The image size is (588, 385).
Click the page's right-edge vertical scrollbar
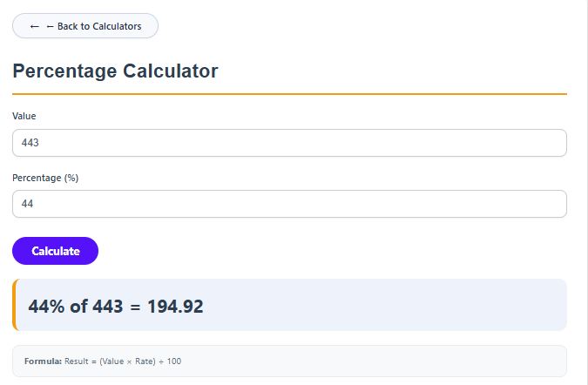tap(584, 192)
